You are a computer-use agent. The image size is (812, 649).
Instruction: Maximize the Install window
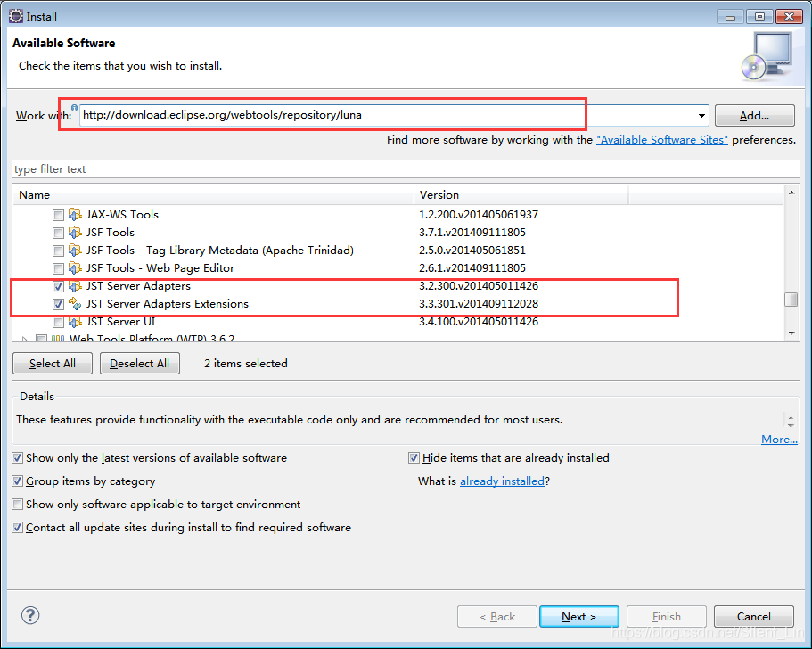tap(759, 17)
